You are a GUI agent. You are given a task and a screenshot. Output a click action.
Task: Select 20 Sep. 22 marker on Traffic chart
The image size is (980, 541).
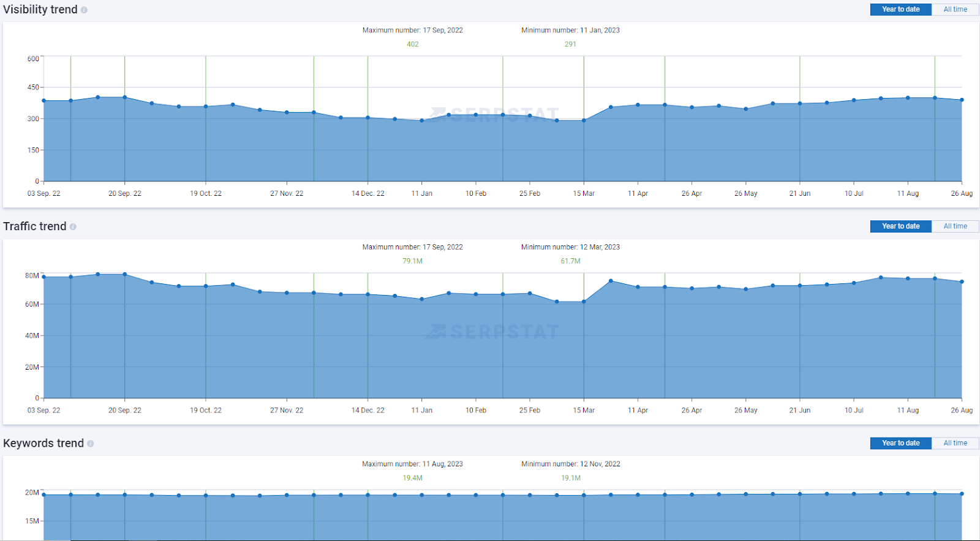point(125,410)
